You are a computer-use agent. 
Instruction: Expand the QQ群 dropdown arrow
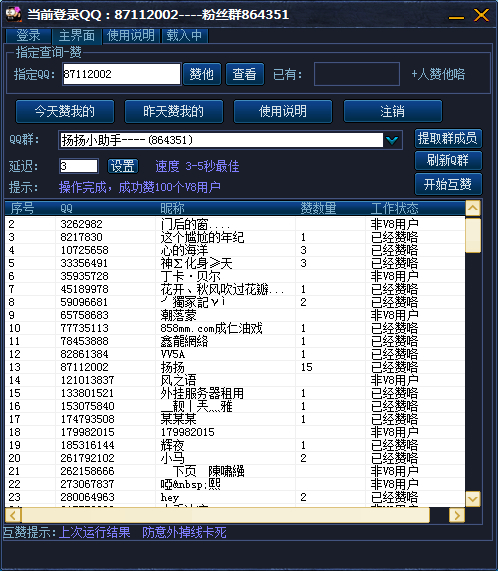point(392,140)
